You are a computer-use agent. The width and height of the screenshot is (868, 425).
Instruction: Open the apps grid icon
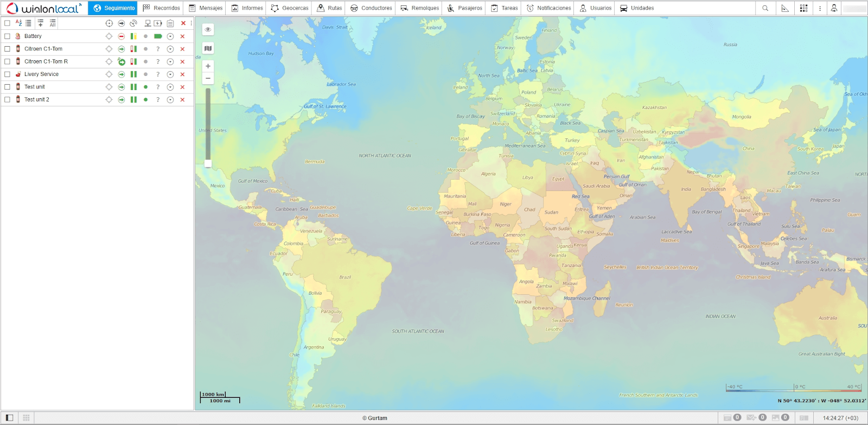click(x=803, y=8)
